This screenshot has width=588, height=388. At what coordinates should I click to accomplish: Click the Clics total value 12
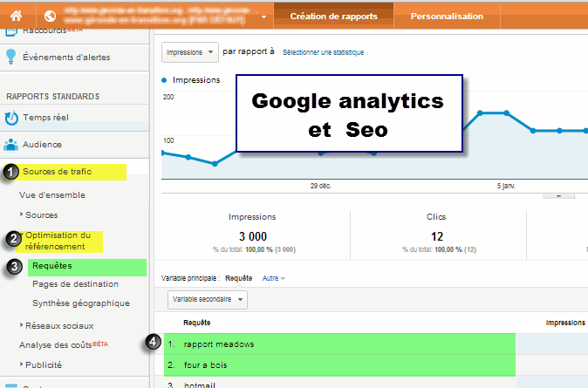pyautogui.click(x=437, y=236)
